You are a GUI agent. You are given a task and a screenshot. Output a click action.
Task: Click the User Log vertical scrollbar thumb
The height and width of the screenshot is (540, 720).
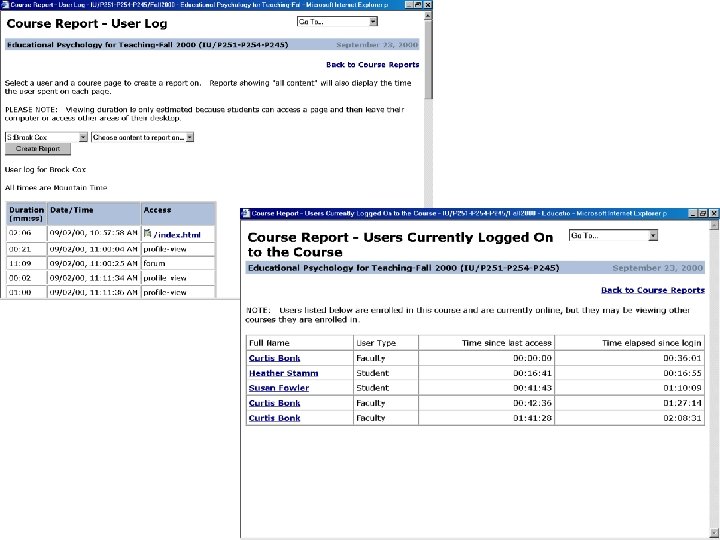pos(428,59)
